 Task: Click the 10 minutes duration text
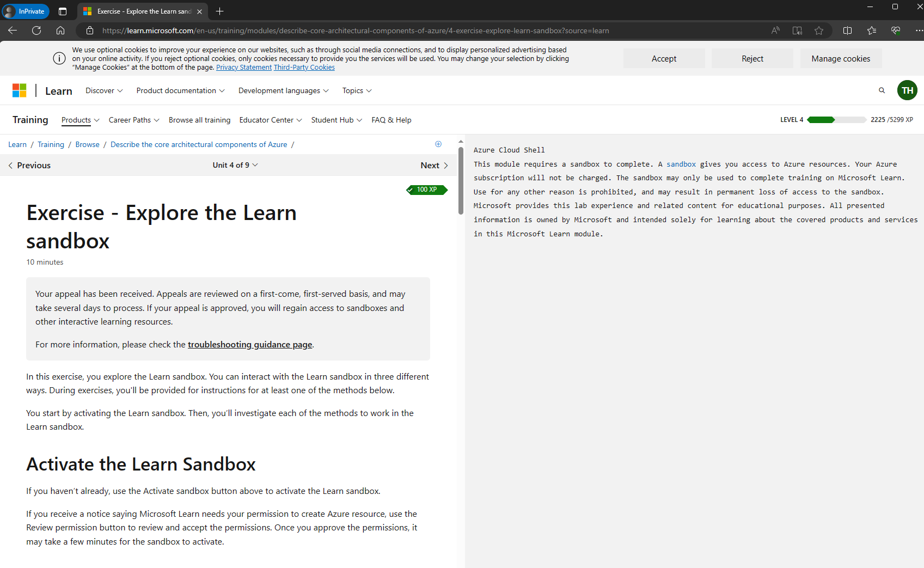click(45, 262)
